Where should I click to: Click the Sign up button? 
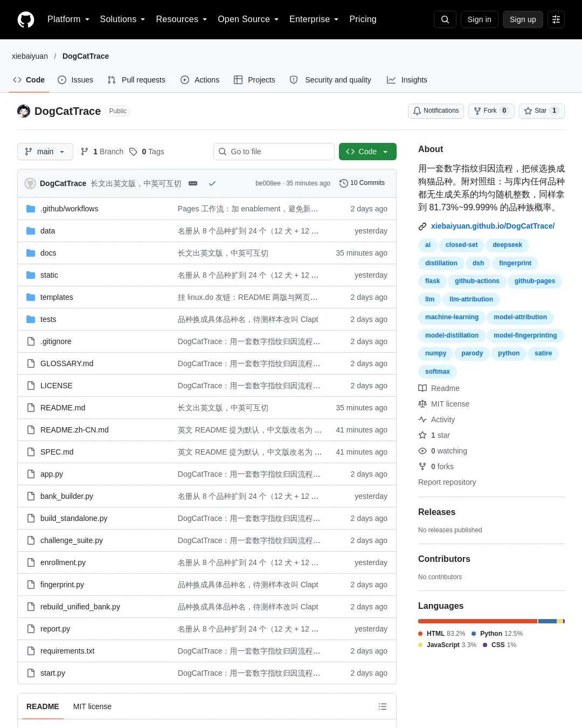click(x=523, y=19)
